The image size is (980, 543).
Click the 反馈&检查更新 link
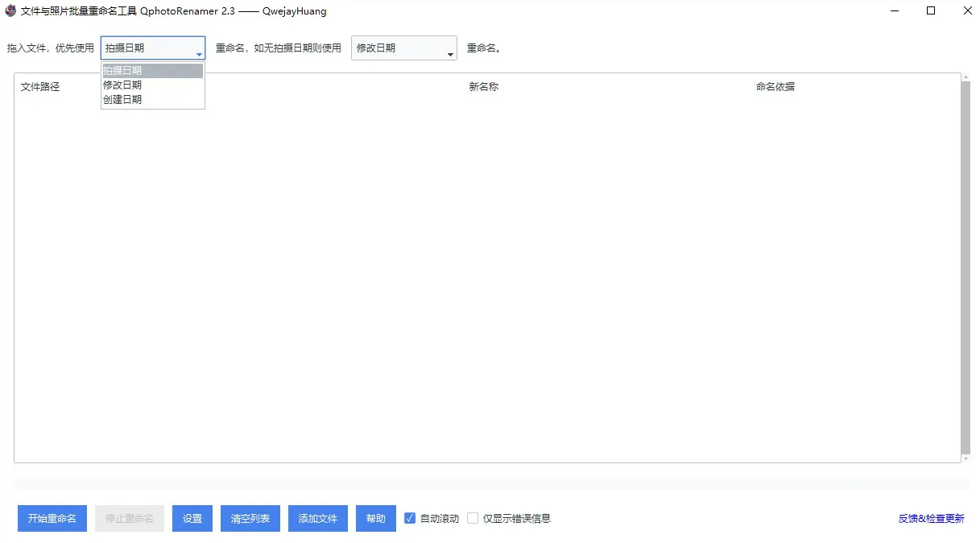[x=932, y=518]
